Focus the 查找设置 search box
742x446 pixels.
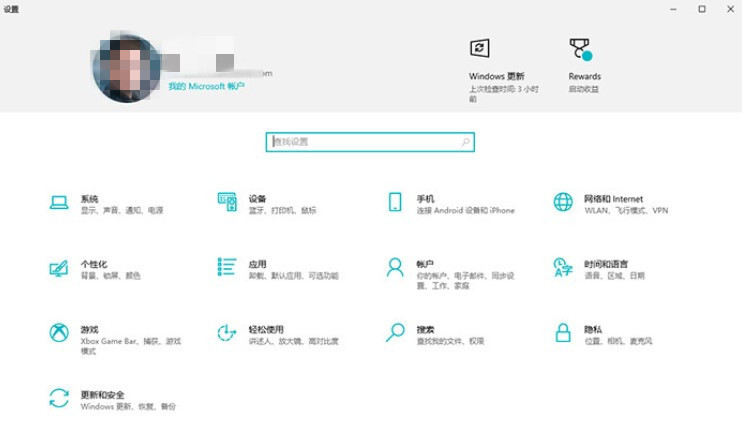pos(360,142)
